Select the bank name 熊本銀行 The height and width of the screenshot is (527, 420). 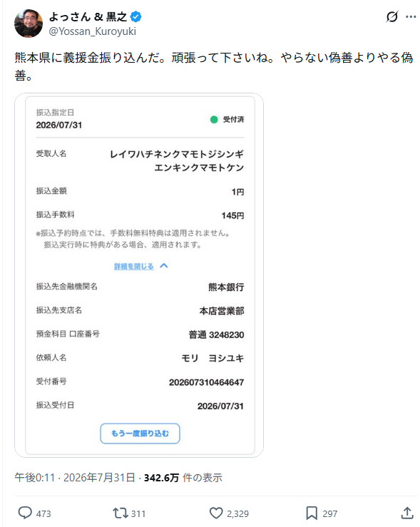tap(226, 287)
